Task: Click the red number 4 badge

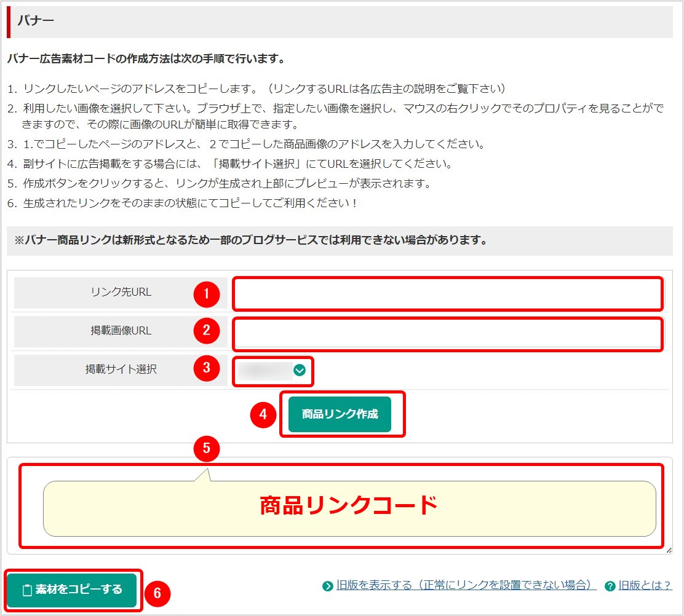Action: [x=263, y=414]
